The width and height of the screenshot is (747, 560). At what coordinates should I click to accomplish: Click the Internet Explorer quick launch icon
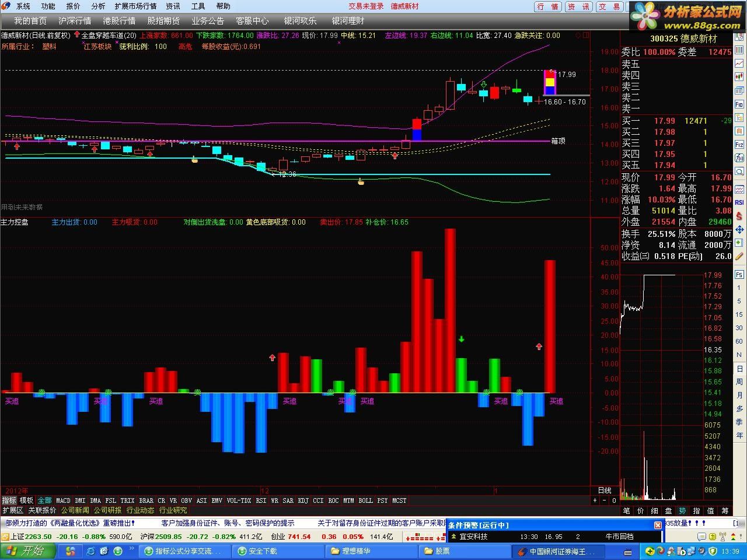coord(91,551)
